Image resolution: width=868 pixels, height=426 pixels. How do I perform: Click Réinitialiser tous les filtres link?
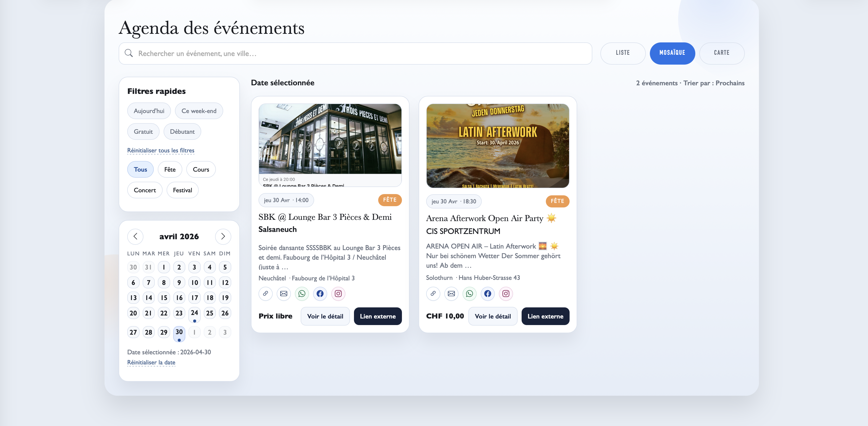161,150
